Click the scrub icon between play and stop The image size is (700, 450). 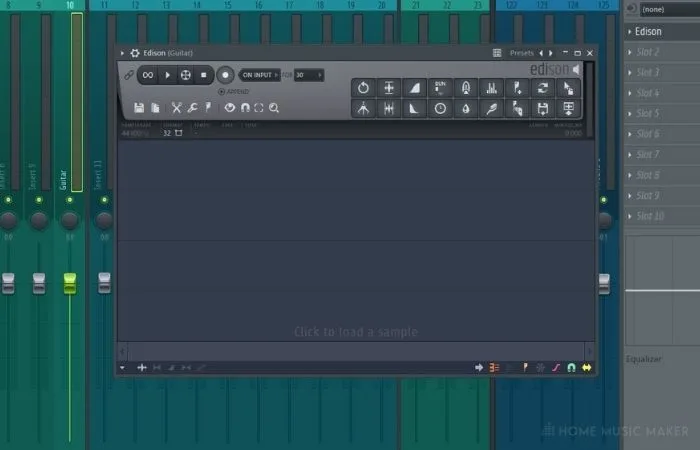tap(185, 75)
